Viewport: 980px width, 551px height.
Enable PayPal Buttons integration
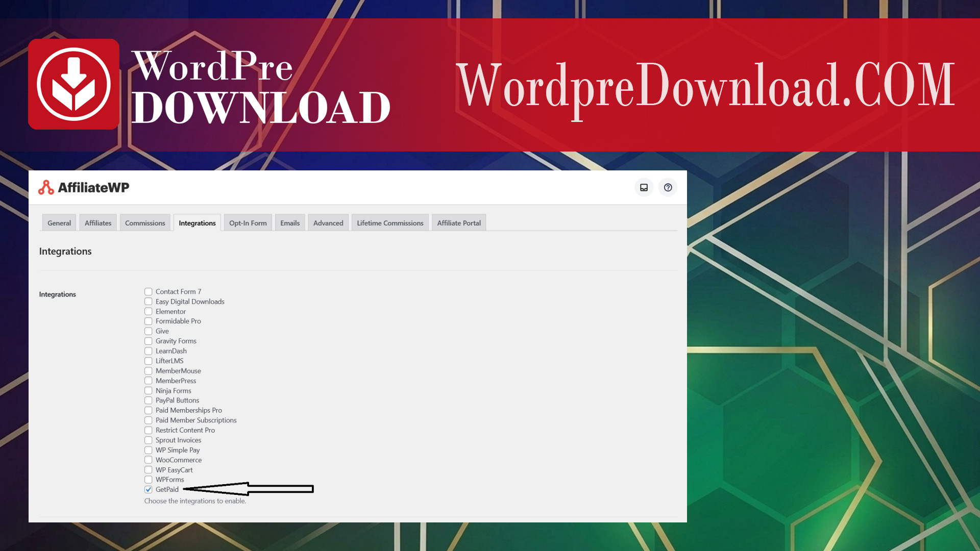coord(148,400)
